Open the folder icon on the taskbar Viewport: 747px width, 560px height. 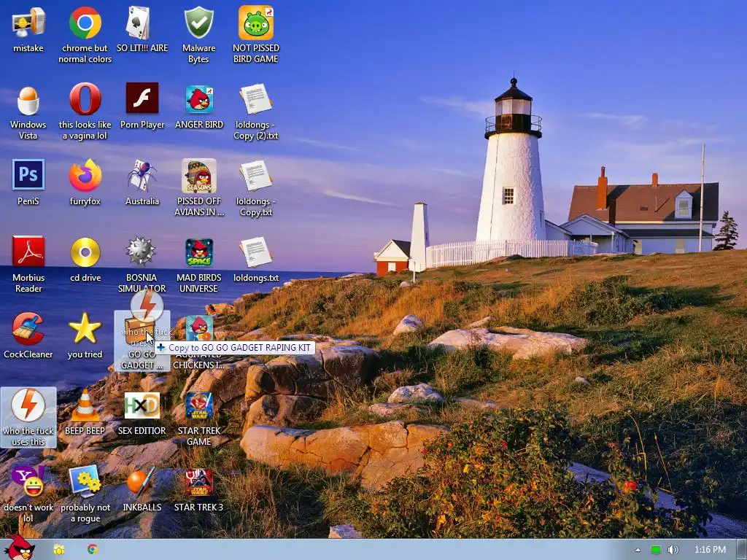pyautogui.click(x=59, y=550)
